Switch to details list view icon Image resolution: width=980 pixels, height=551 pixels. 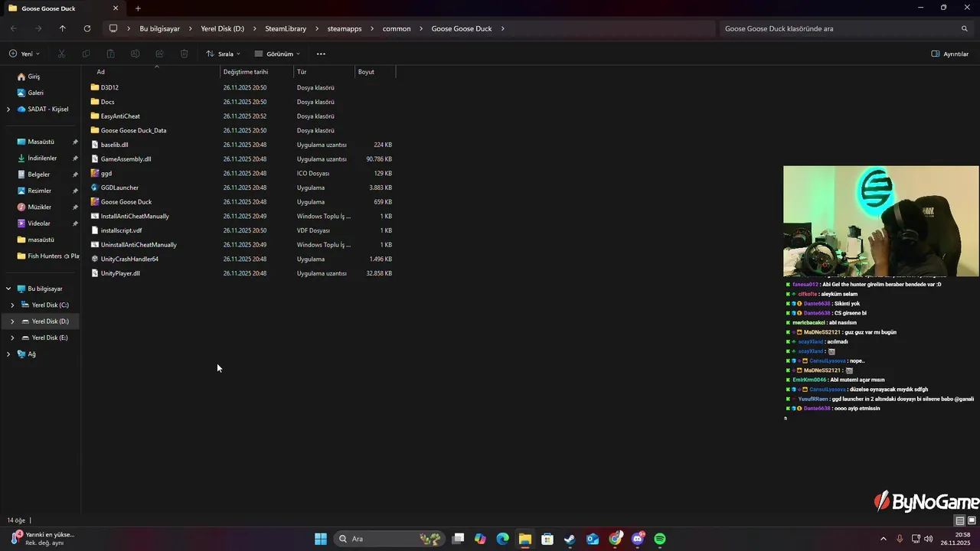click(x=960, y=520)
